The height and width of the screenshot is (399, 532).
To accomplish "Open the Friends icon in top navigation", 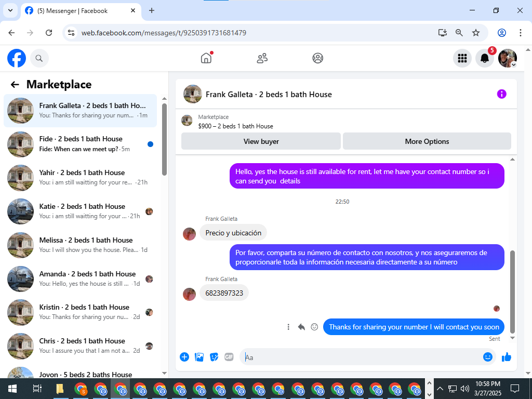I will tap(262, 58).
